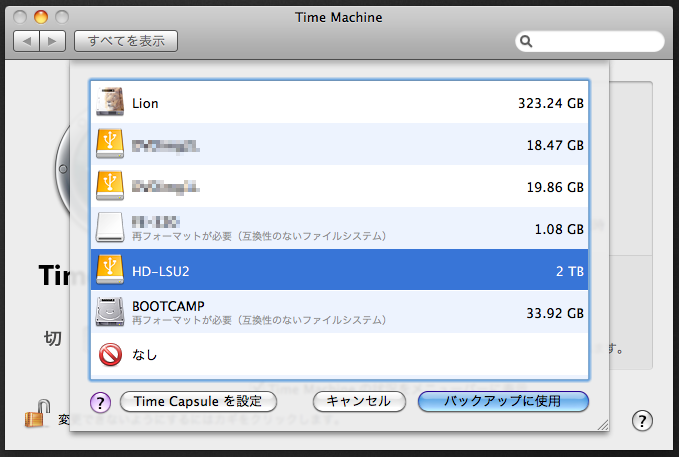The image size is (679, 457).
Task: Open Time Machine help at the window's bottom right
Action: tap(642, 421)
